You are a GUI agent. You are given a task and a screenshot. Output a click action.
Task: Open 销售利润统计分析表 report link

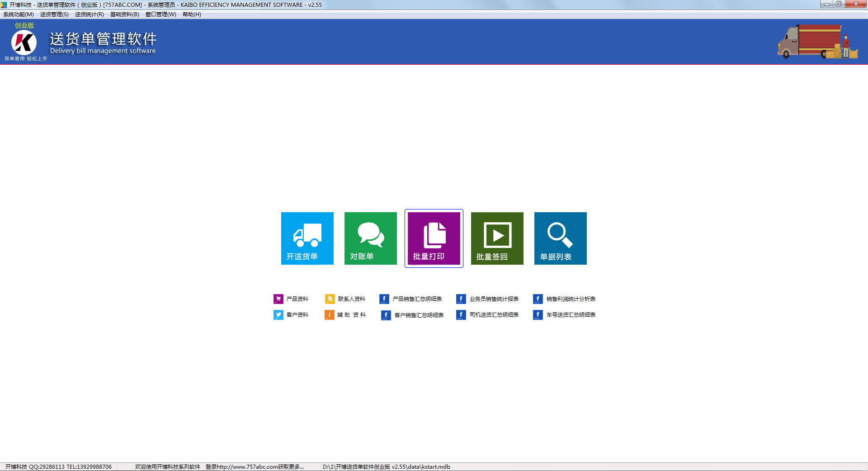[571, 299]
